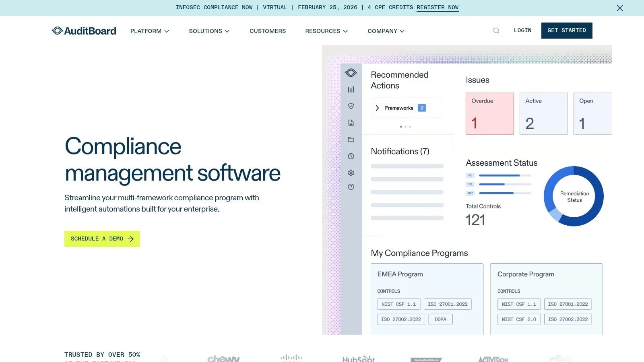Select the bar chart analytics icon

(351, 89)
